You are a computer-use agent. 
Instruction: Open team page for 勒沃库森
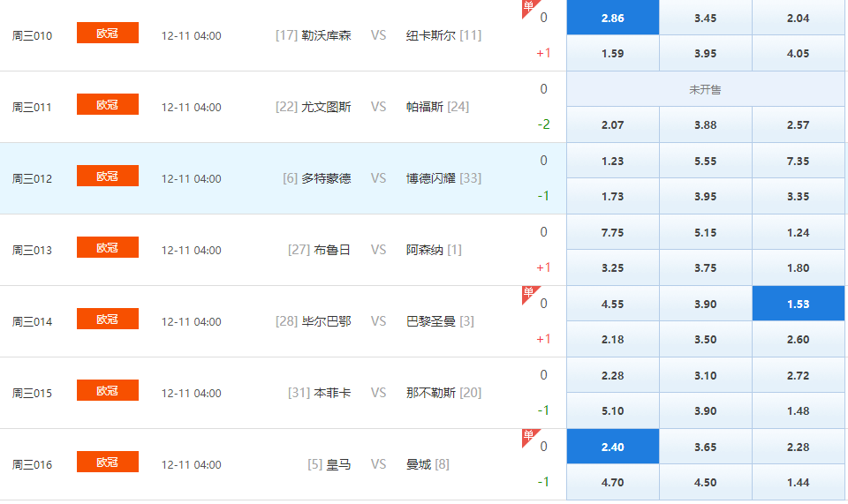point(326,35)
